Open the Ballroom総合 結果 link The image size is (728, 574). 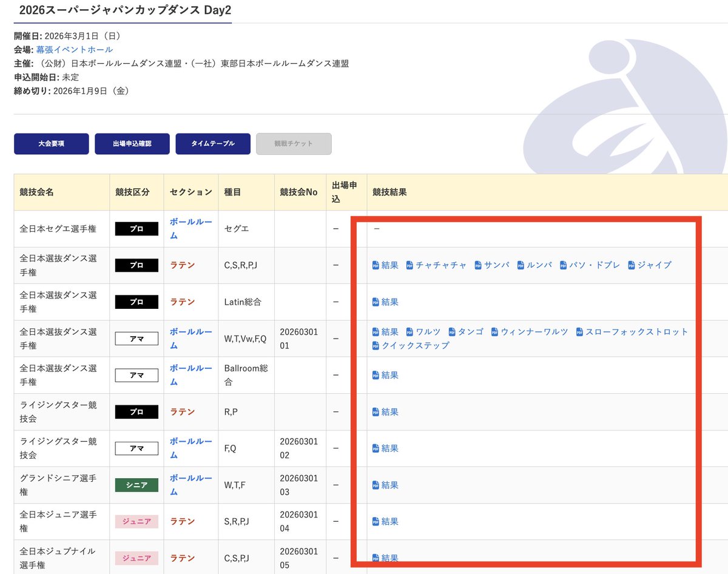click(385, 375)
